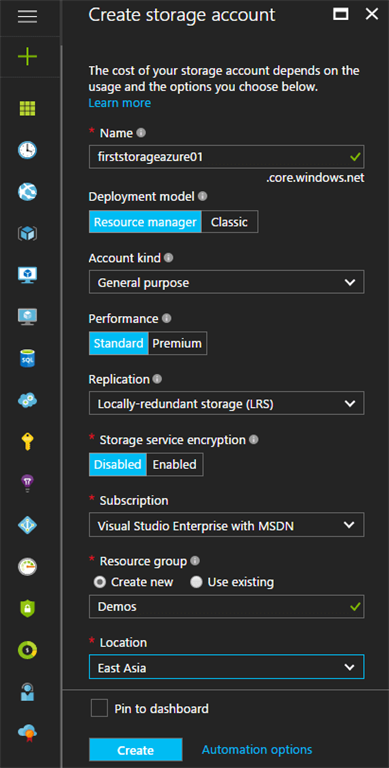
Task: Open Billing green dollar circle icon
Action: click(x=27, y=650)
